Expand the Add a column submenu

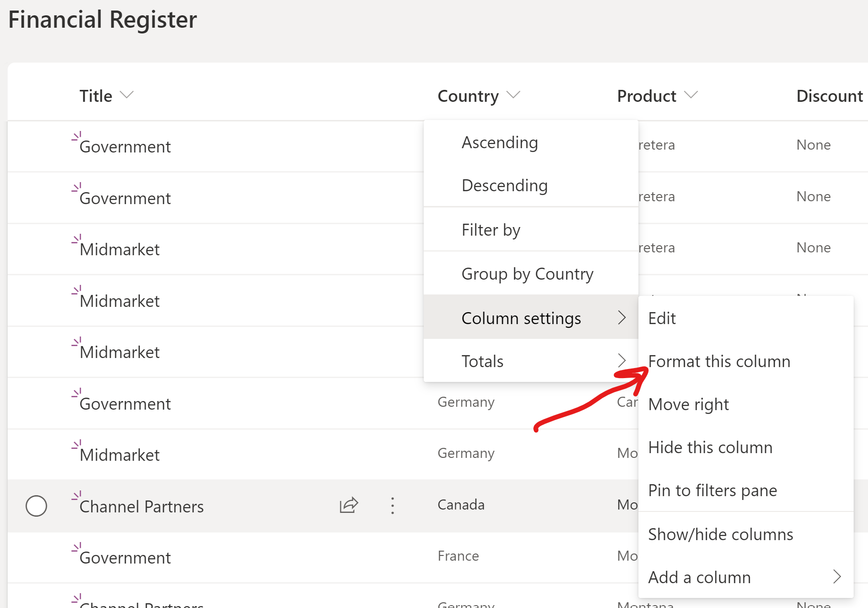click(x=699, y=577)
